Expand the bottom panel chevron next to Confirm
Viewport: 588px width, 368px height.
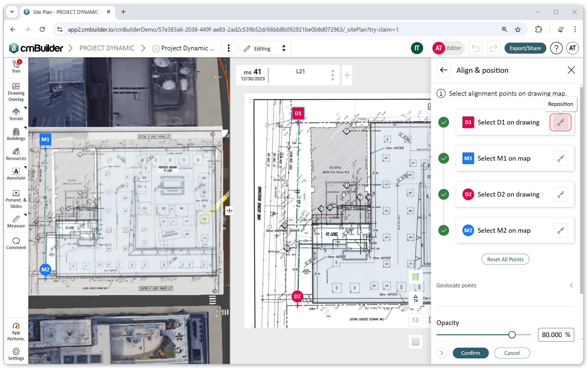[442, 353]
